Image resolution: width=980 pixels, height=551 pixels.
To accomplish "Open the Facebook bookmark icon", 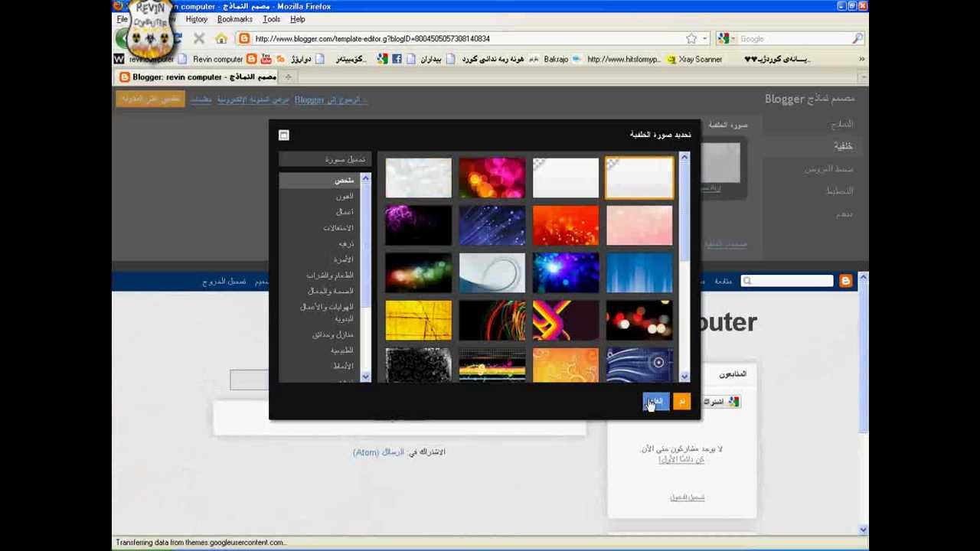I will click(397, 59).
